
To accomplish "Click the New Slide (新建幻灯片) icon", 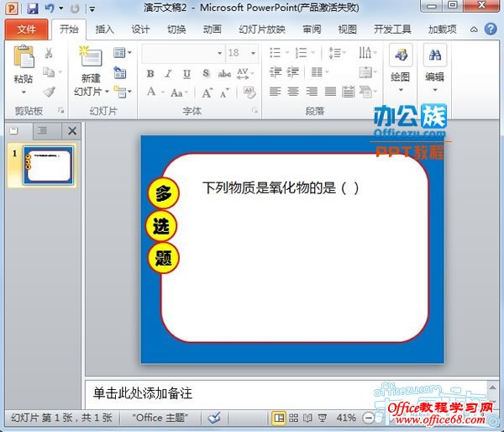I will point(90,60).
